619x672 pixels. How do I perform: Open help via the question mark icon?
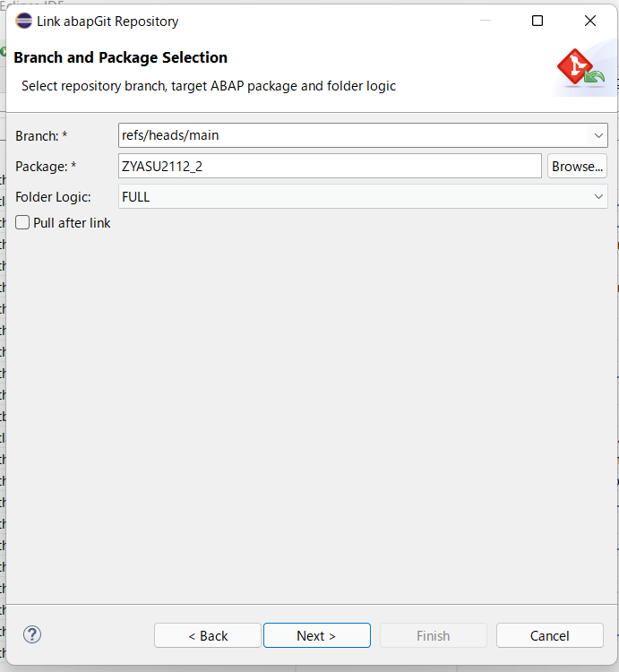32,634
